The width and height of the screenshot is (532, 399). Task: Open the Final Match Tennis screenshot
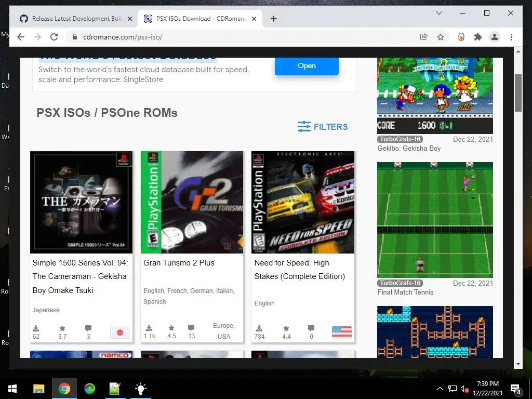[435, 220]
